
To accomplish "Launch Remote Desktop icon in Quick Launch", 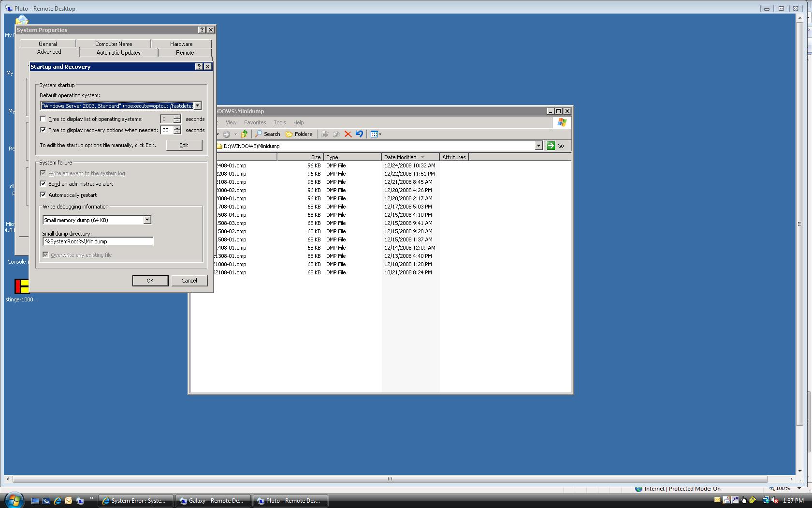I will (80, 501).
